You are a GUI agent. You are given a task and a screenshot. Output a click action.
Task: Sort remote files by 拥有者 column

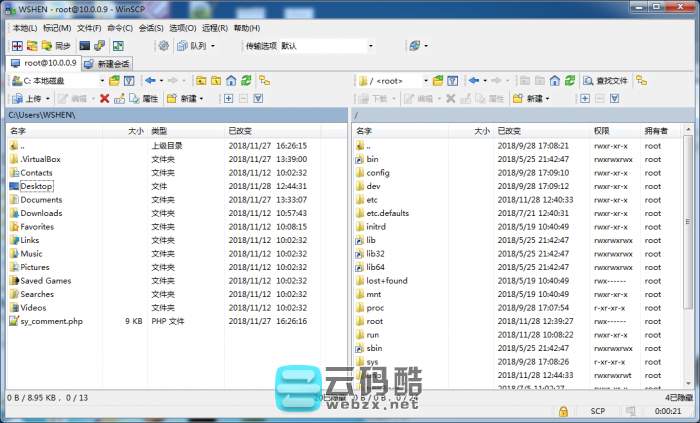pos(660,131)
